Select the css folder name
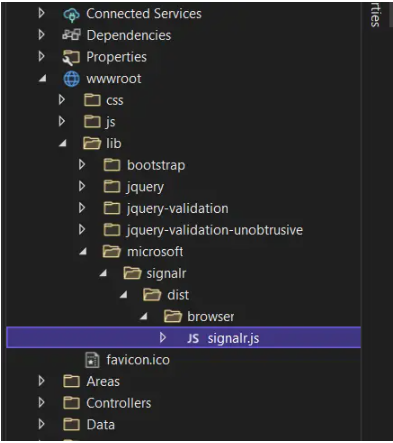 point(115,101)
